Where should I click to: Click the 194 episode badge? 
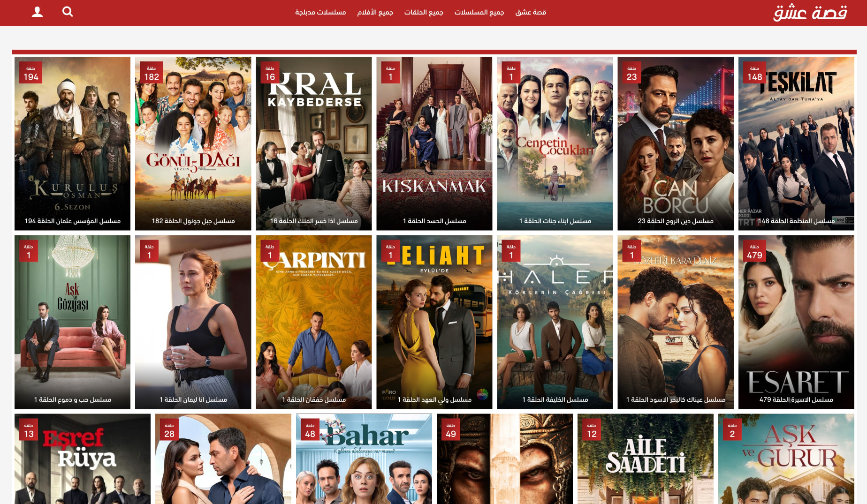point(31,73)
